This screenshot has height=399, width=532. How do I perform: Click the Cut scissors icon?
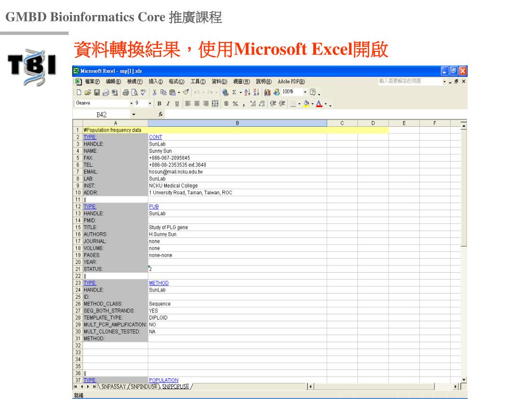[154, 92]
